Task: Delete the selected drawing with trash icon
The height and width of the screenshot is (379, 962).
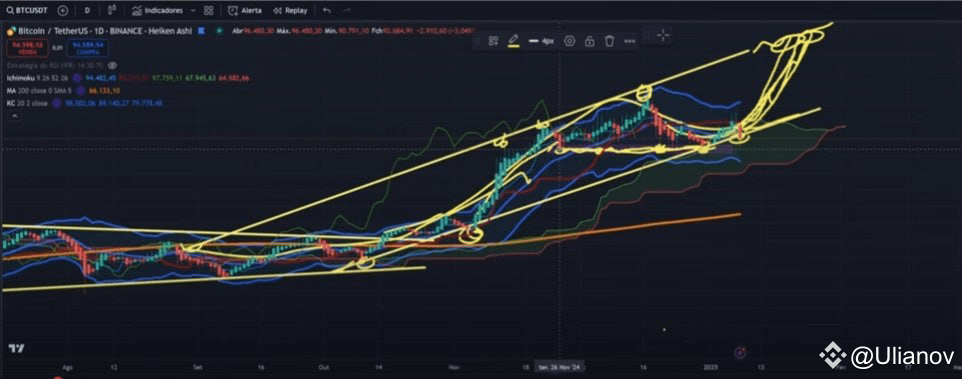Action: (x=609, y=41)
